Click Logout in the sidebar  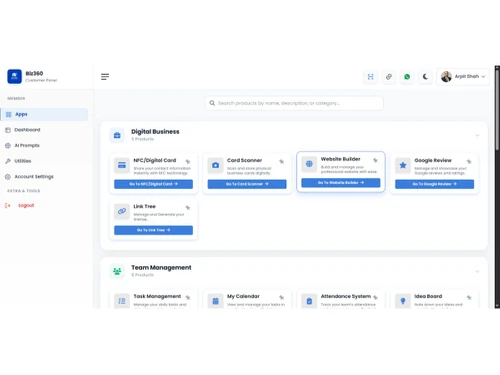[26, 205]
